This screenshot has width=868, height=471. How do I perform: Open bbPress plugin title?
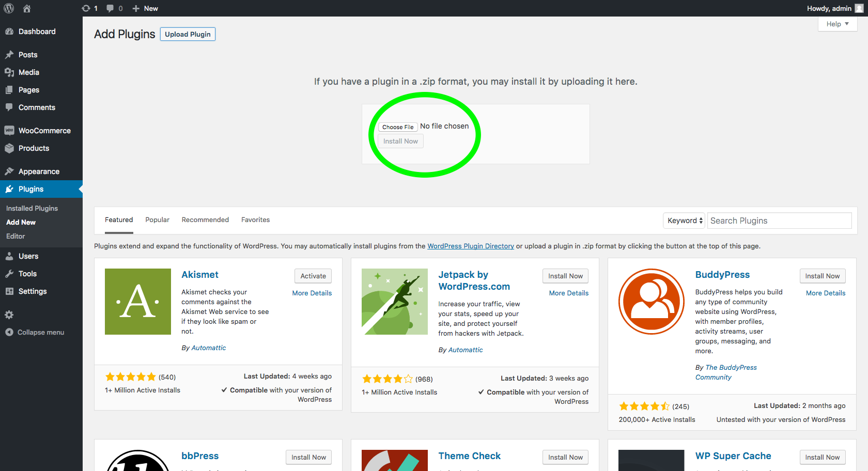point(200,456)
